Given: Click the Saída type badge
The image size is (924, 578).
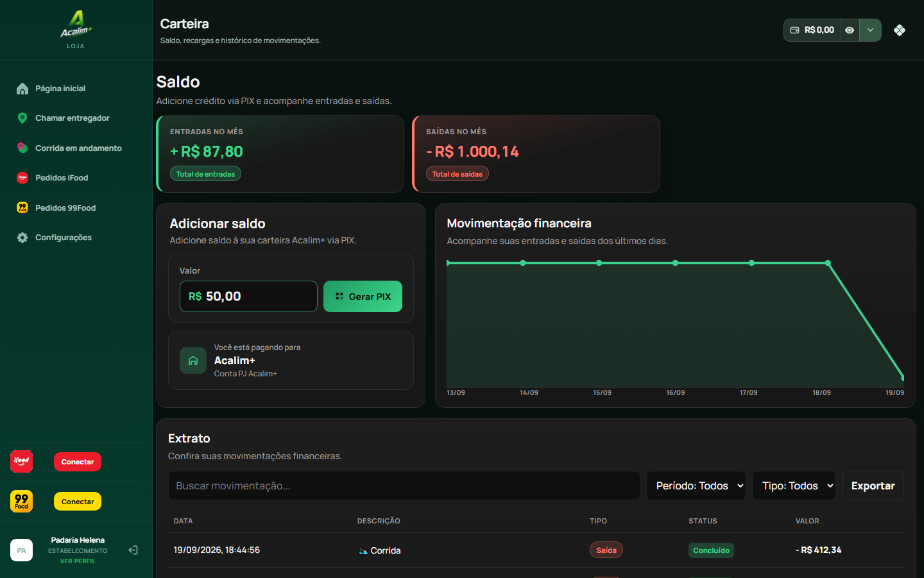Looking at the screenshot, I should pos(606,550).
